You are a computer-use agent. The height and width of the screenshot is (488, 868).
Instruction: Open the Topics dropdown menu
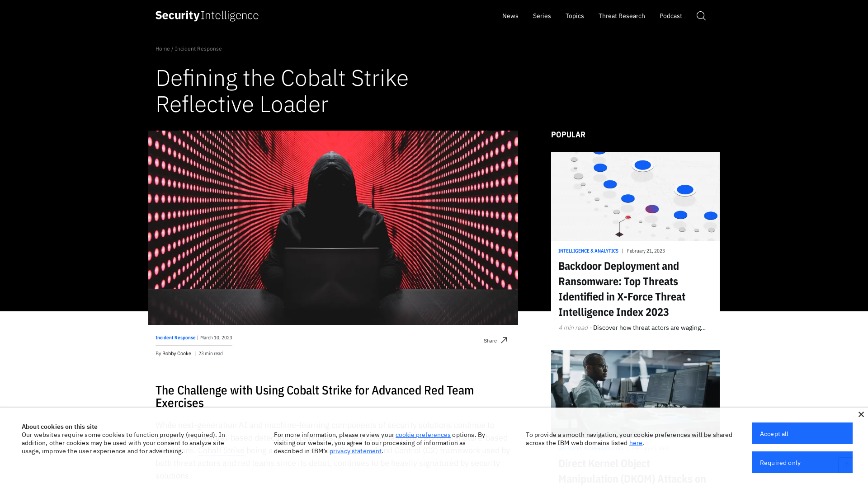point(575,15)
